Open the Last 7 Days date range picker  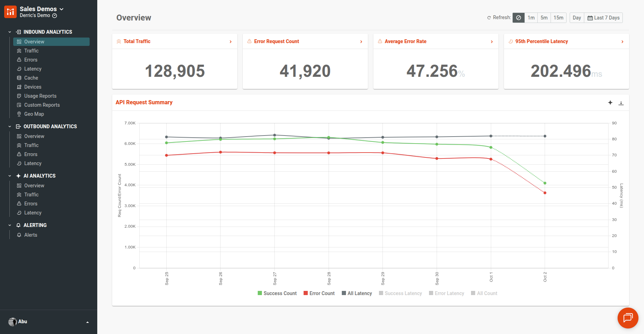click(x=603, y=17)
